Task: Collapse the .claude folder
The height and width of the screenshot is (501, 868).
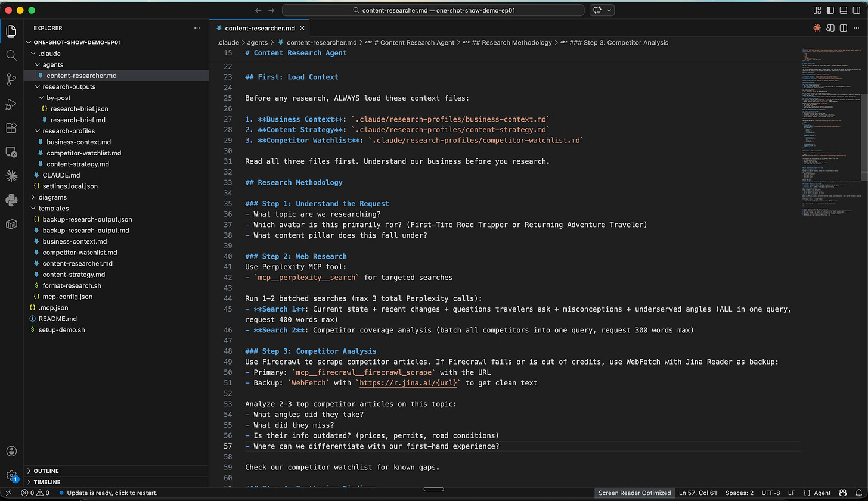Action: pos(33,54)
